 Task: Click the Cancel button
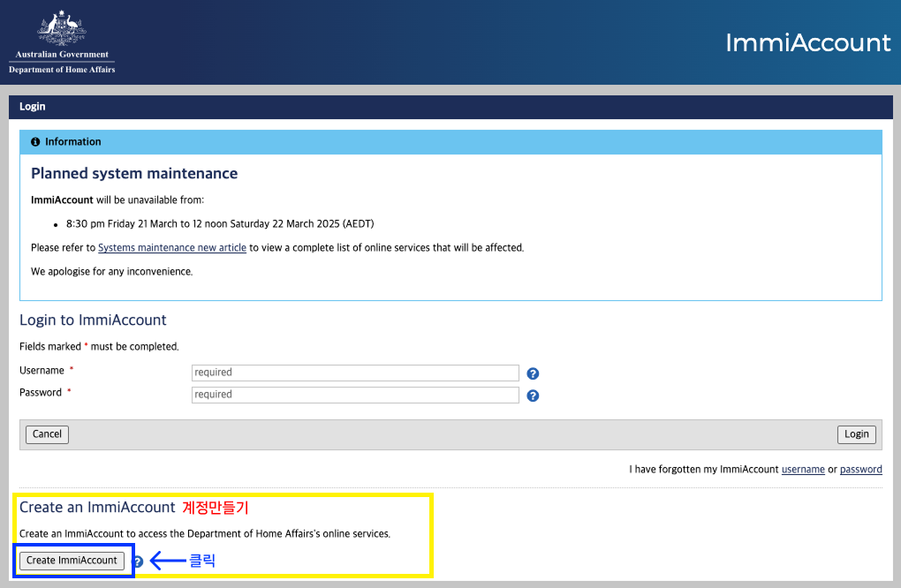[x=47, y=434]
